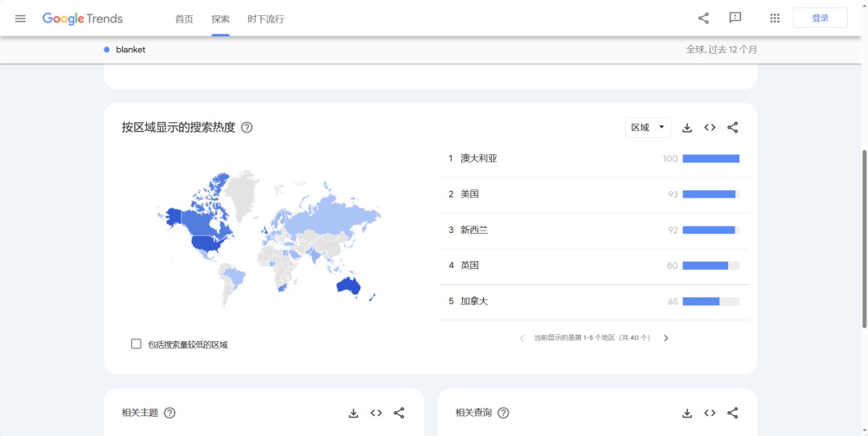Go to previous page of regions
Screen dimensions: 868x436
tap(522, 338)
